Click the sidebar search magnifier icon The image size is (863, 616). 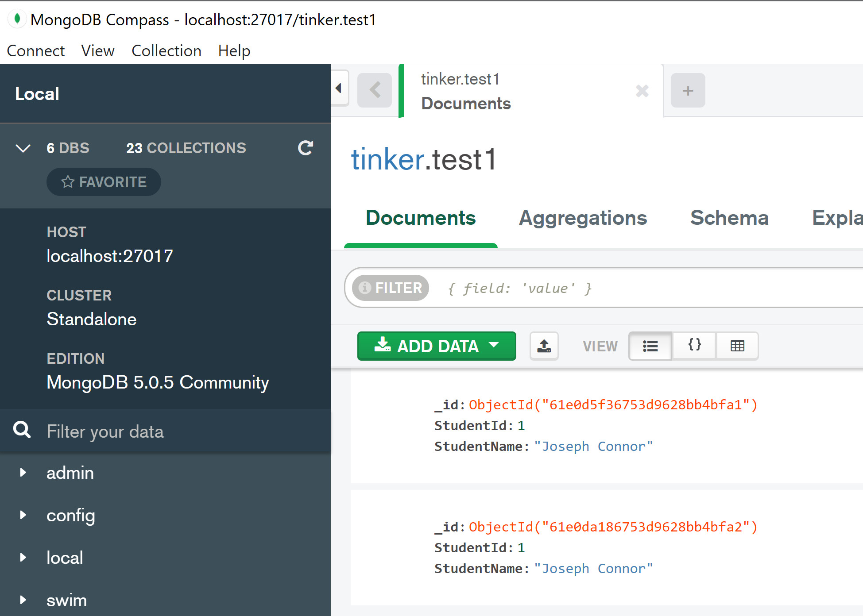[22, 430]
